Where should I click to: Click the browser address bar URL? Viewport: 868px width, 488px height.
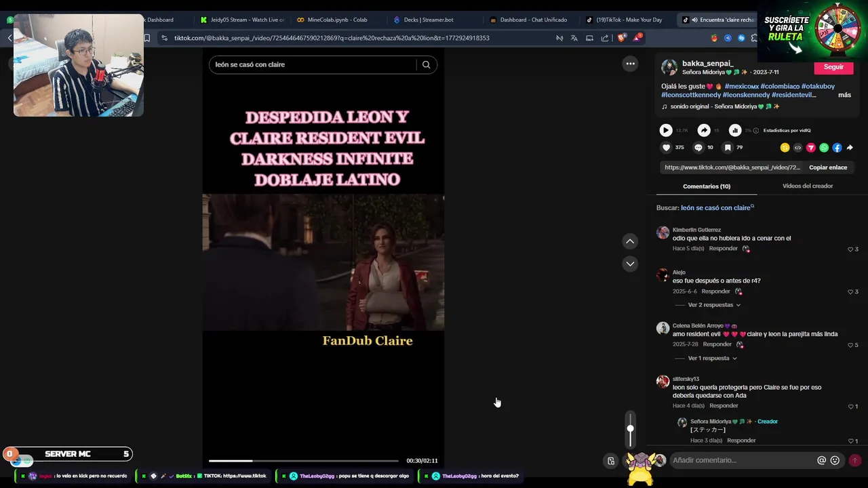point(332,38)
